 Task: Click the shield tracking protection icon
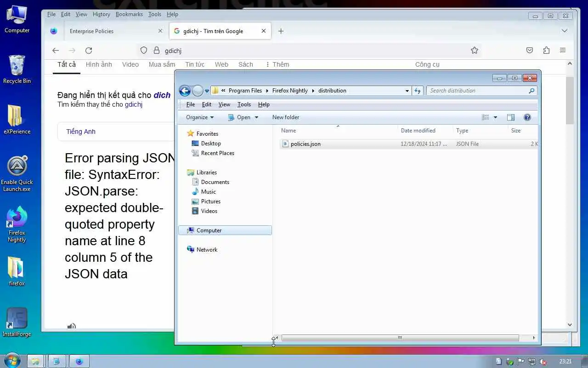tap(144, 51)
